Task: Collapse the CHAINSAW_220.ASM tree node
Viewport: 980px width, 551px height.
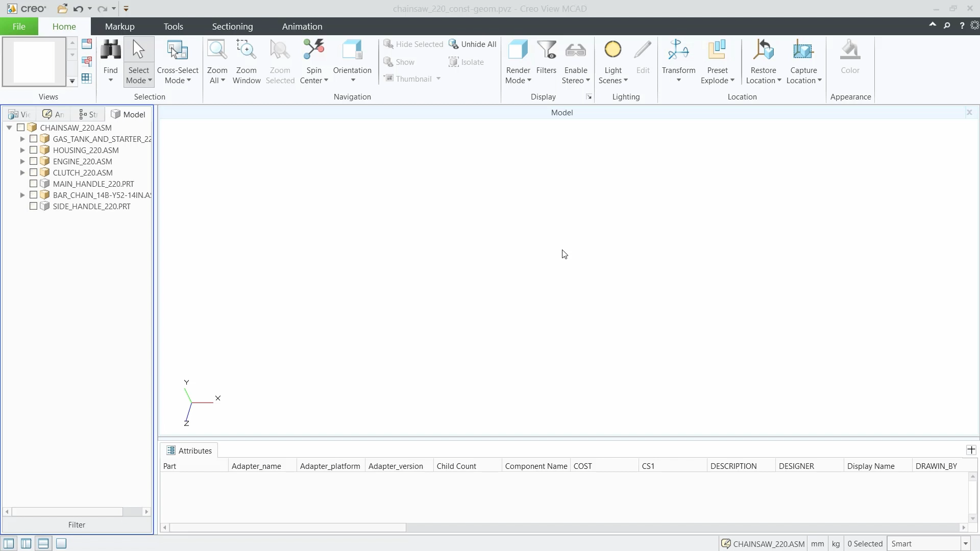Action: click(x=9, y=128)
